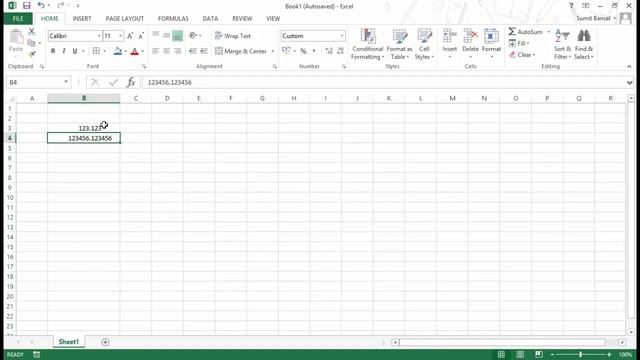This screenshot has width=640, height=360.
Task: Switch to the DATA tab
Action: click(210, 18)
